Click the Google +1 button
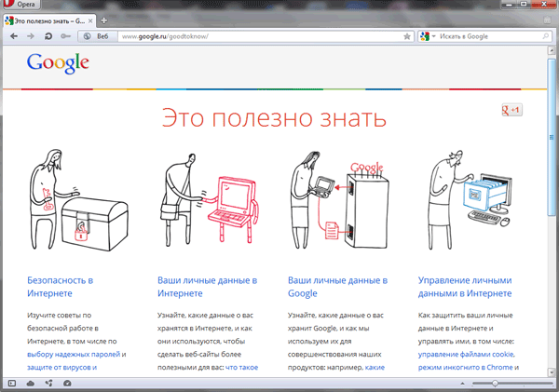The width and height of the screenshot is (559, 392). 511,110
